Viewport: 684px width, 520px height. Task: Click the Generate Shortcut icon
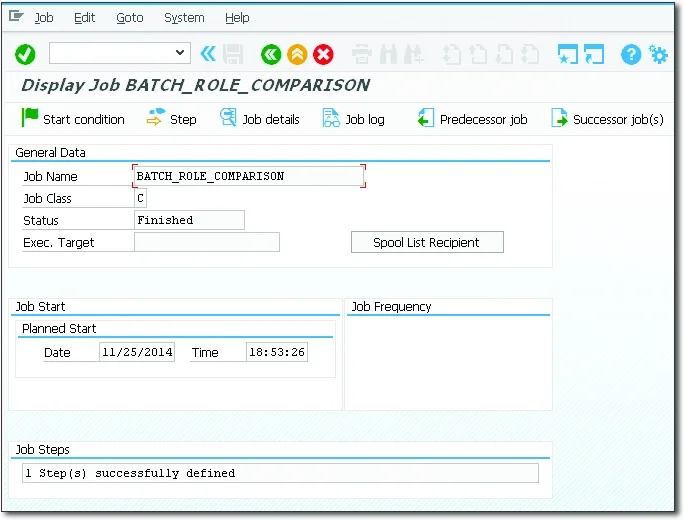(594, 55)
